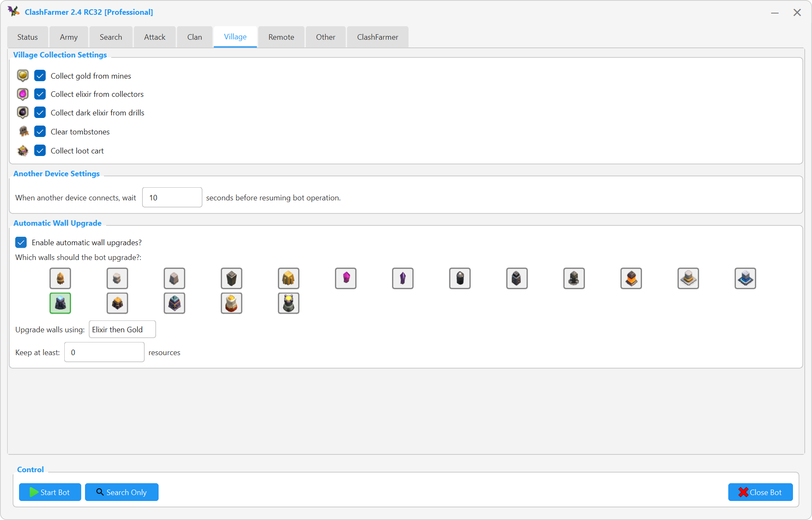
Task: Open the Army tab
Action: point(69,37)
